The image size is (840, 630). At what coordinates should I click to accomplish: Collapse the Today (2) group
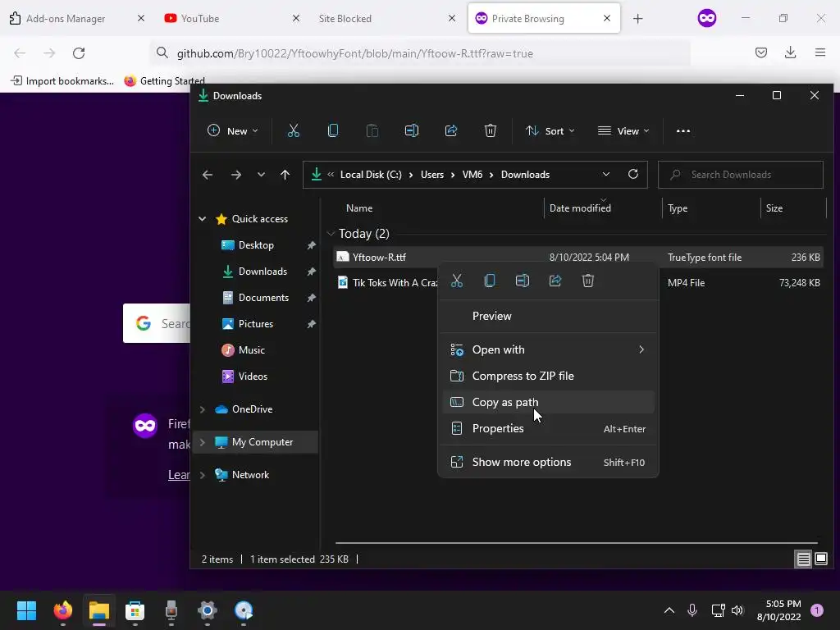tap(331, 234)
